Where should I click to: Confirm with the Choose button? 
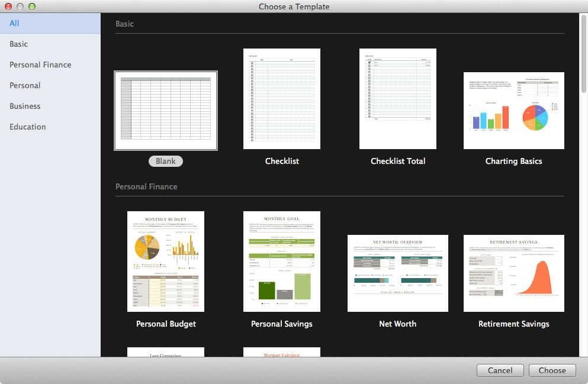[x=552, y=370]
